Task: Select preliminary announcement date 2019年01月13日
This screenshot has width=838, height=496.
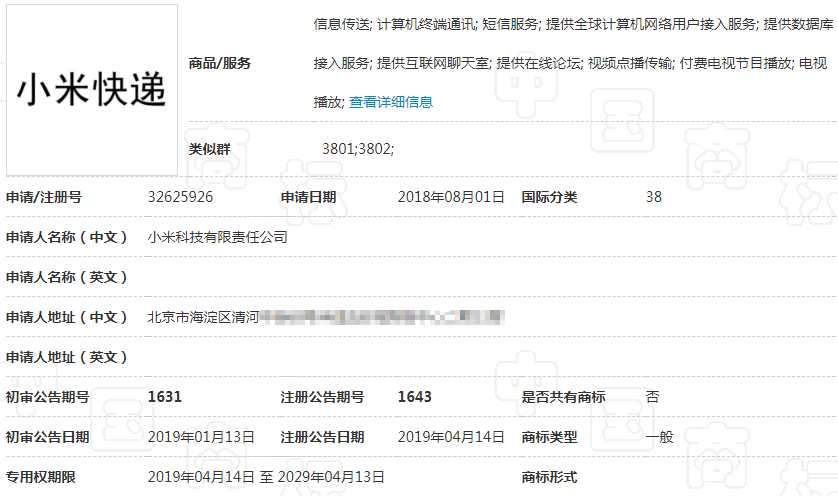Action: [x=201, y=437]
